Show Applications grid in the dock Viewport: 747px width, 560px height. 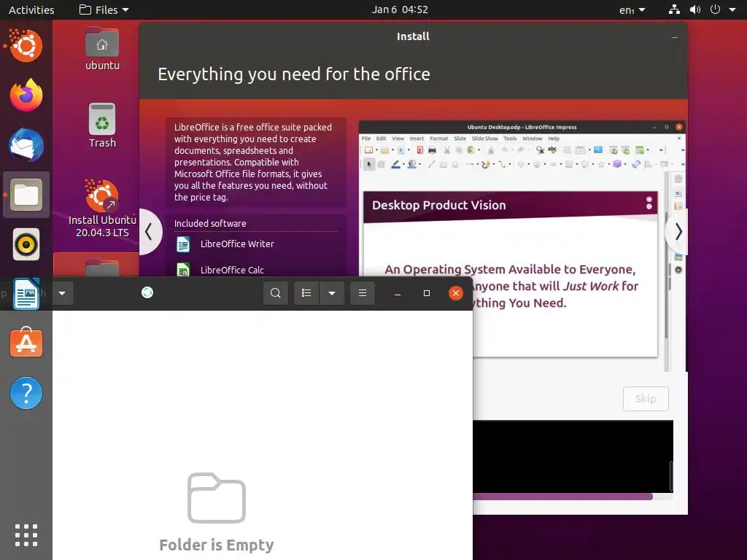click(26, 535)
